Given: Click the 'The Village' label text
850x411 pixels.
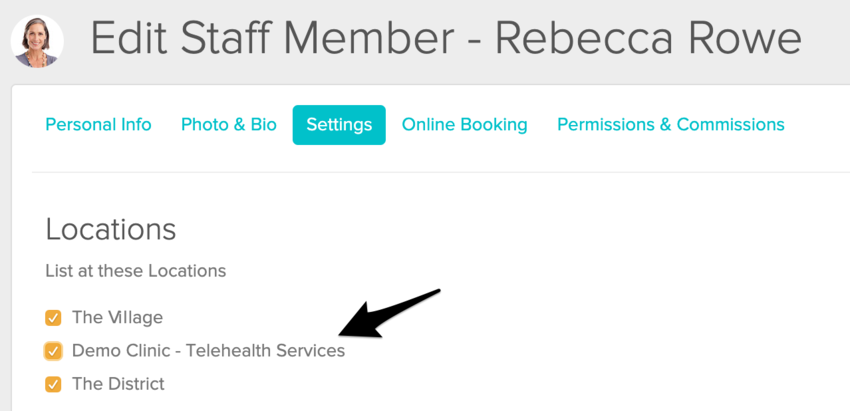Looking at the screenshot, I should [x=117, y=318].
